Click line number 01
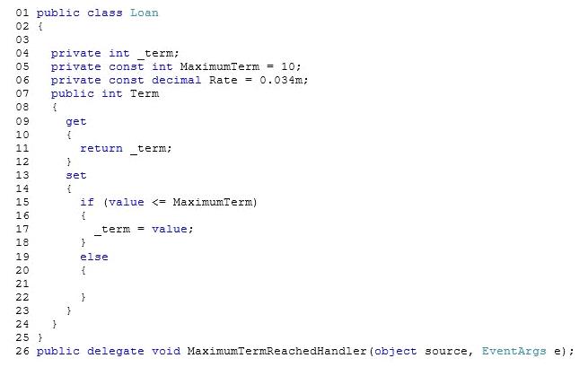 (22, 13)
